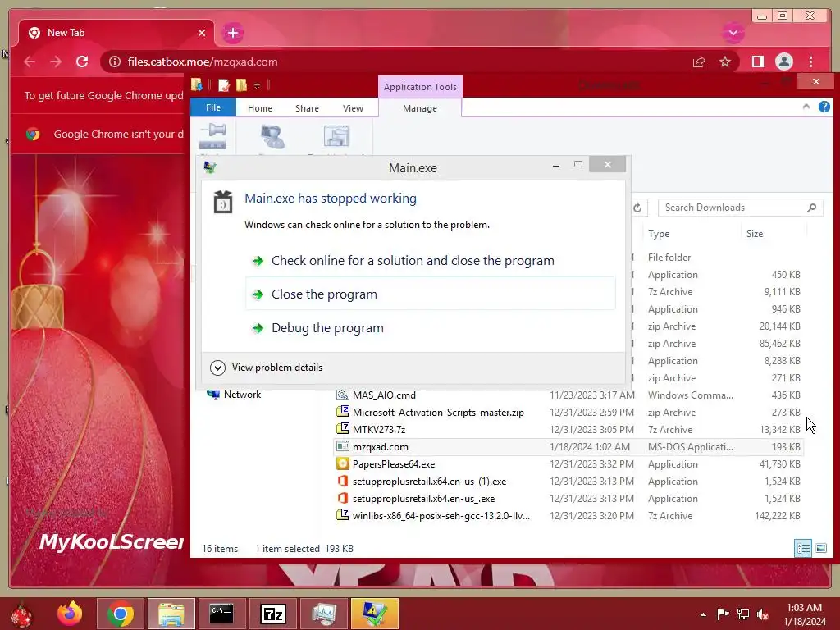Click Troubleshoot compatibility ribbon icon
840x630 pixels.
[x=336, y=137]
